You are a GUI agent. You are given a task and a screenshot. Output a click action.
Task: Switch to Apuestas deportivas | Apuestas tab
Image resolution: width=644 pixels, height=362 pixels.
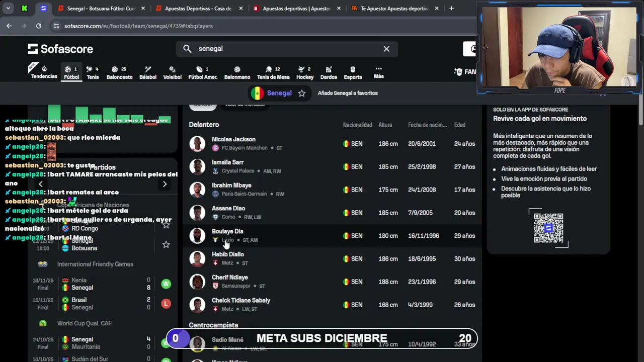[297, 9]
